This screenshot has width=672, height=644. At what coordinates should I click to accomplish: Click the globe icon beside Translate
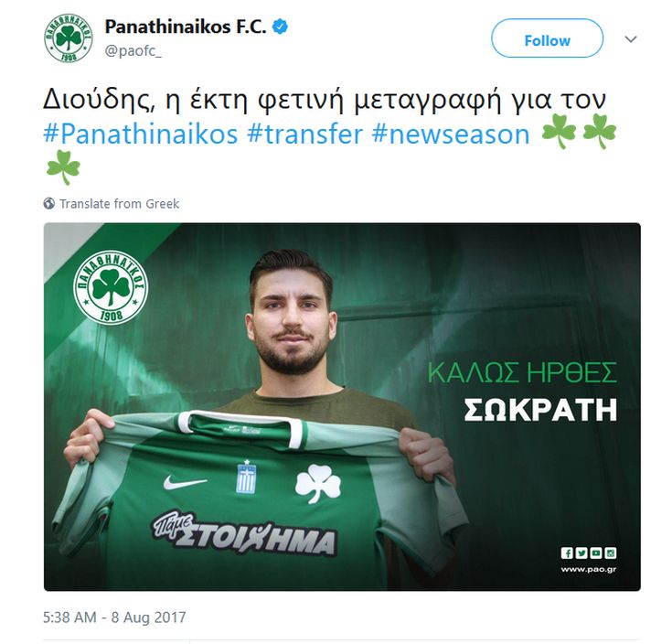[x=49, y=203]
